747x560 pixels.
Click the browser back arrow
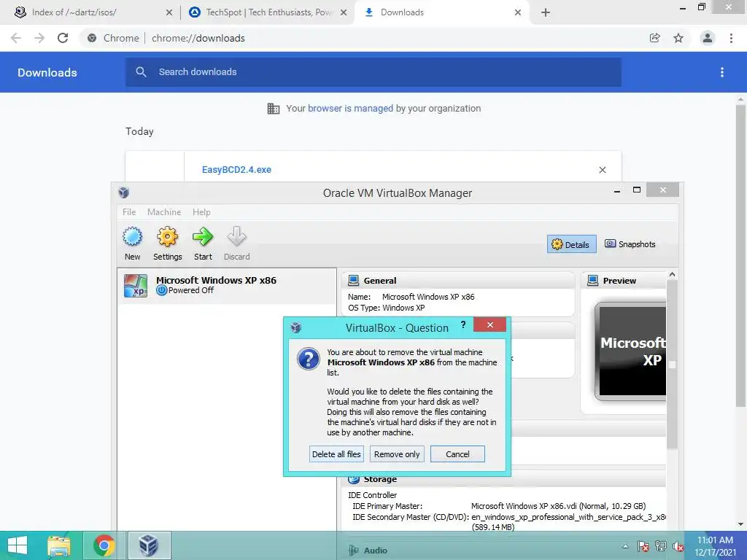16,38
